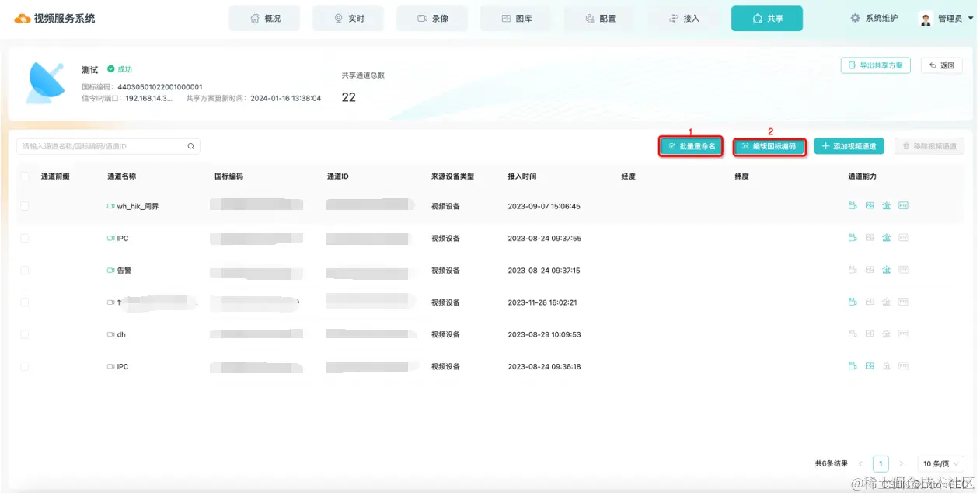Select the 共享 tab
The image size is (980, 496).
tap(767, 18)
